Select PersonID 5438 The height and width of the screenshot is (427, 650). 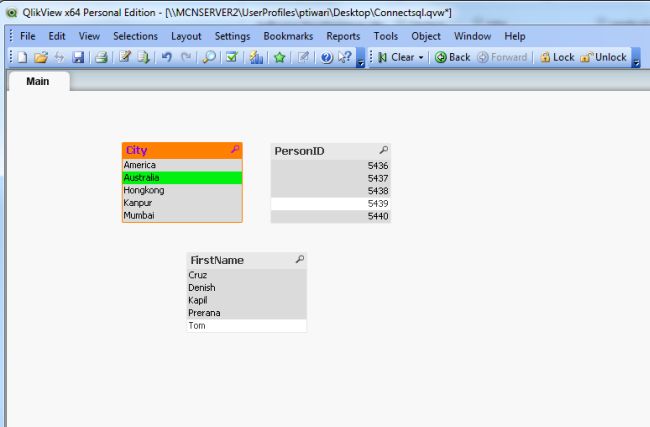[x=330, y=191]
